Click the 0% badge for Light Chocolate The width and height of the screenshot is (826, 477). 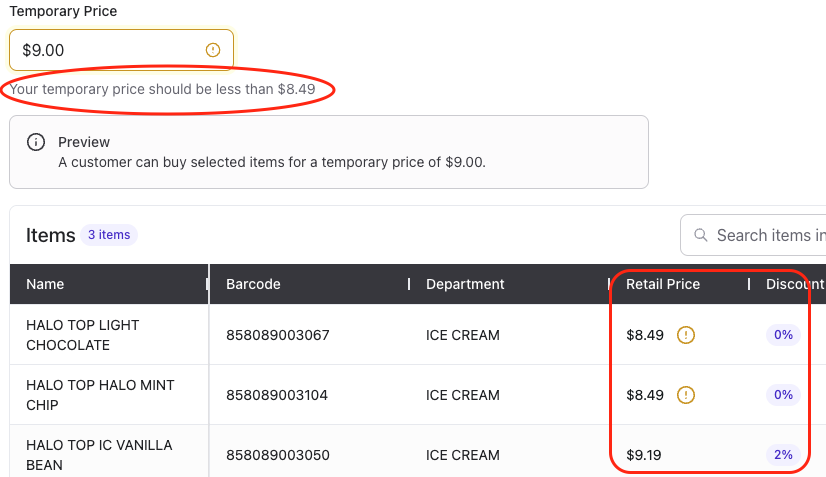tap(783, 335)
